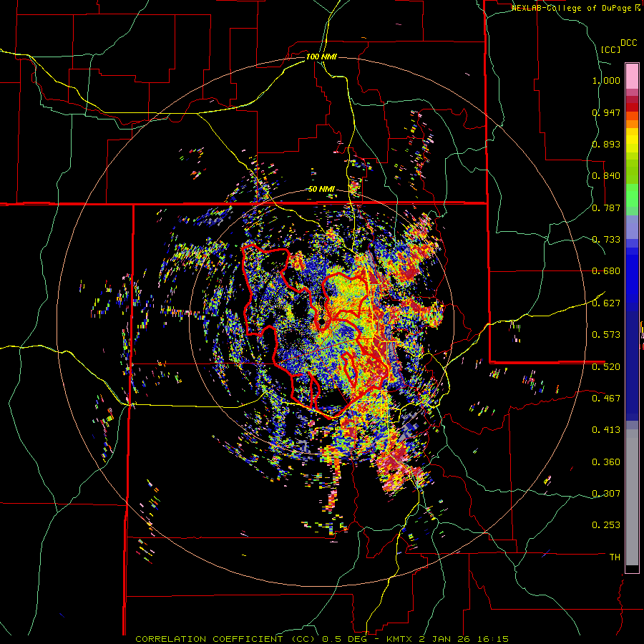This screenshot has height=644, width=644.
Task: Pick the dark red segment near 0.947
Action: point(632,107)
